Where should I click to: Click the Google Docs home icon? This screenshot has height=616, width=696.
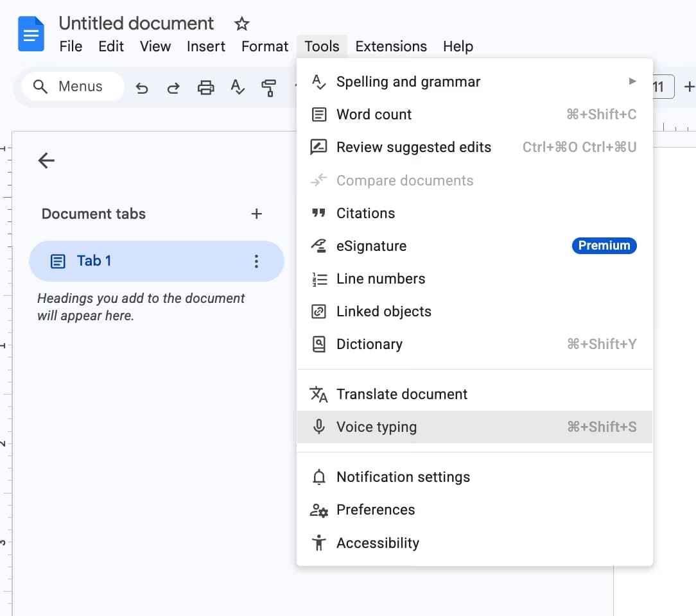tap(31, 34)
